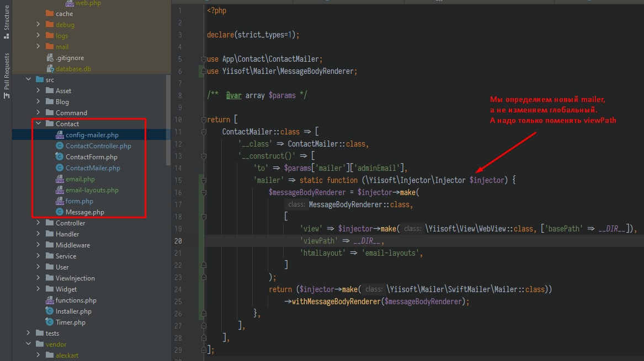Open ContactMailer.php file
This screenshot has width=644, height=361.
93,168
